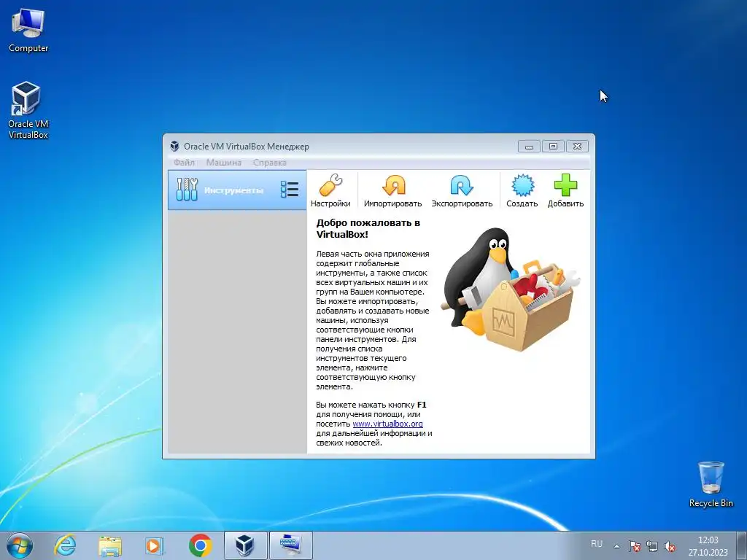Select the Recycle Bin desktop icon
747x560 pixels.
711,484
